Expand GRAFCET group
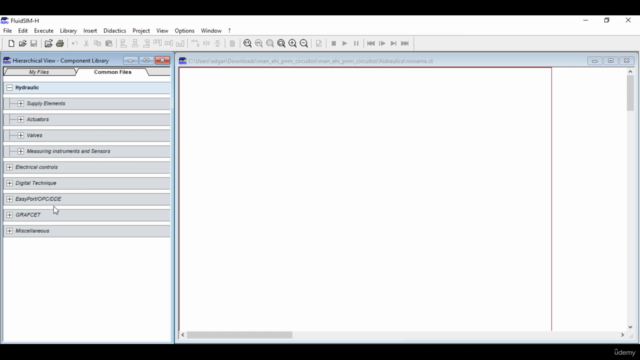This screenshot has height=360, width=640. coord(9,215)
